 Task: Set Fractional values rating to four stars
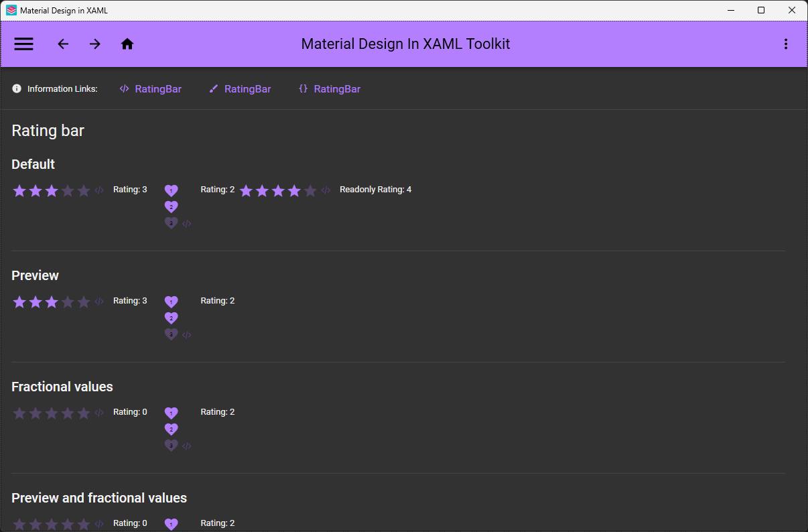(68, 413)
